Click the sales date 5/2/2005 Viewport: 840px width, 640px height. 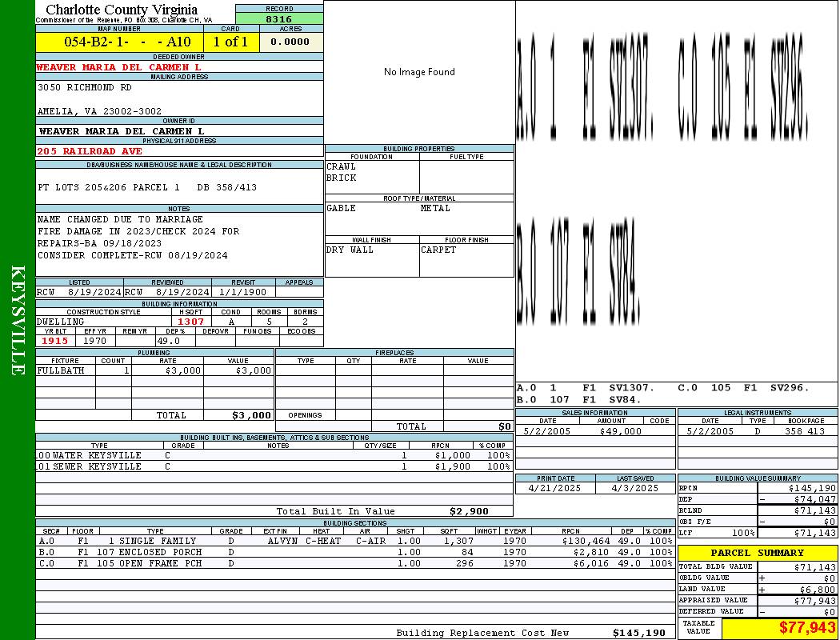point(547,431)
